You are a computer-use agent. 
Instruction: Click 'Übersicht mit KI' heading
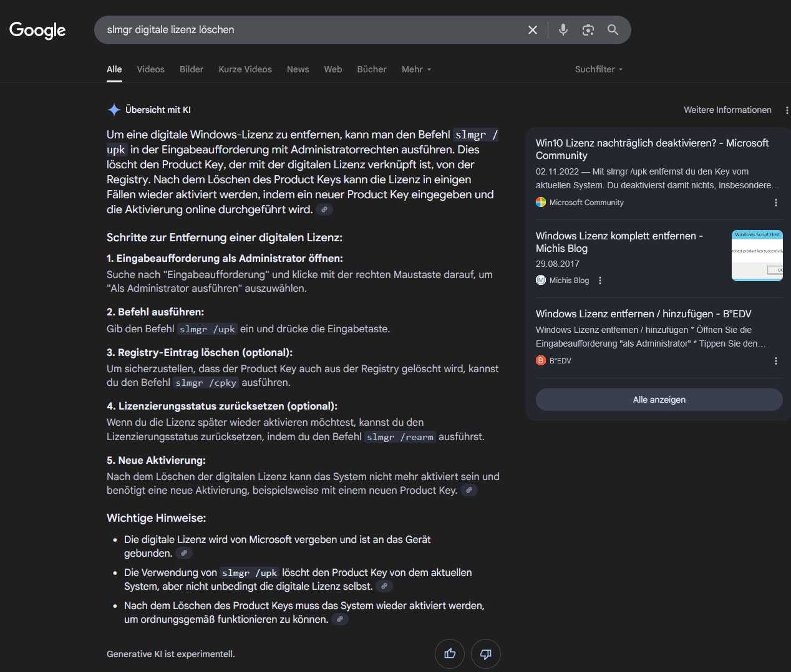158,110
